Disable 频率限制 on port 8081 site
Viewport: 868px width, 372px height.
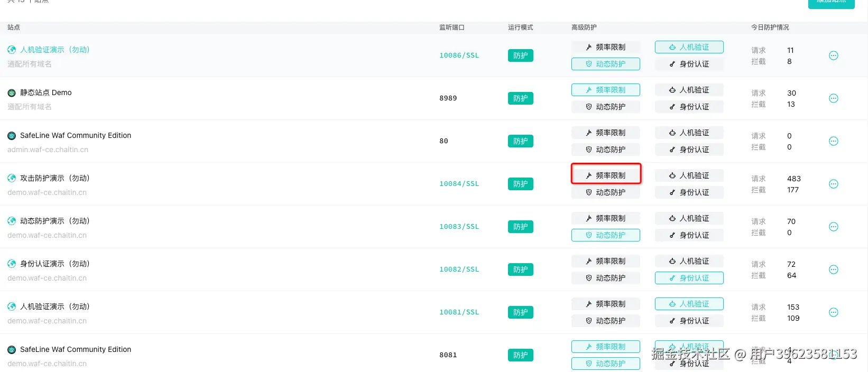click(x=606, y=347)
